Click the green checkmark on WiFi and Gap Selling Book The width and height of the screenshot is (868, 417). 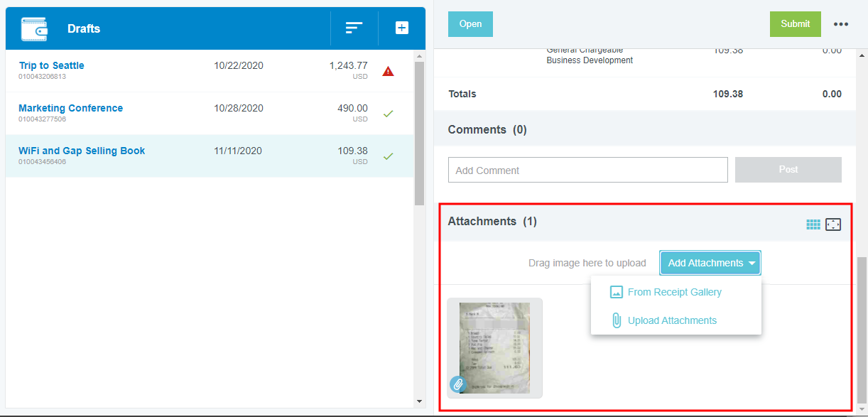388,156
